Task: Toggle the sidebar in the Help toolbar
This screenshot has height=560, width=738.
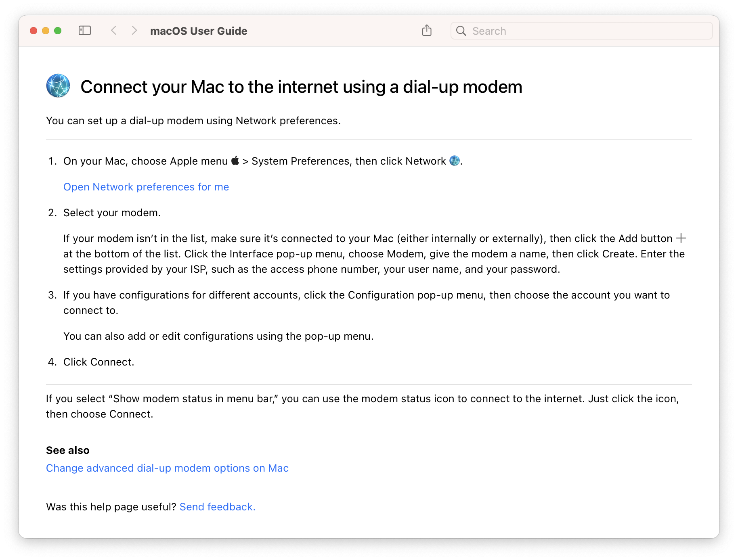Action: tap(85, 30)
